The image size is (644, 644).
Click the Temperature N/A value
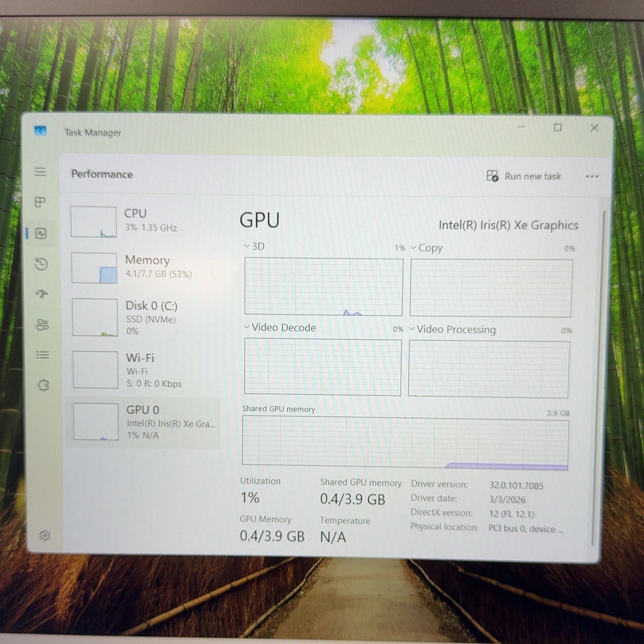(x=333, y=537)
